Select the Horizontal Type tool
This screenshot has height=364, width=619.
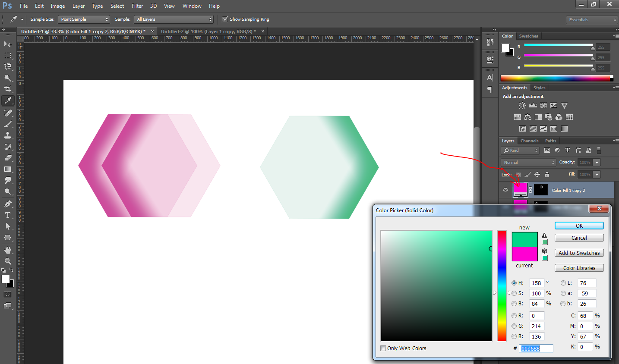point(8,215)
